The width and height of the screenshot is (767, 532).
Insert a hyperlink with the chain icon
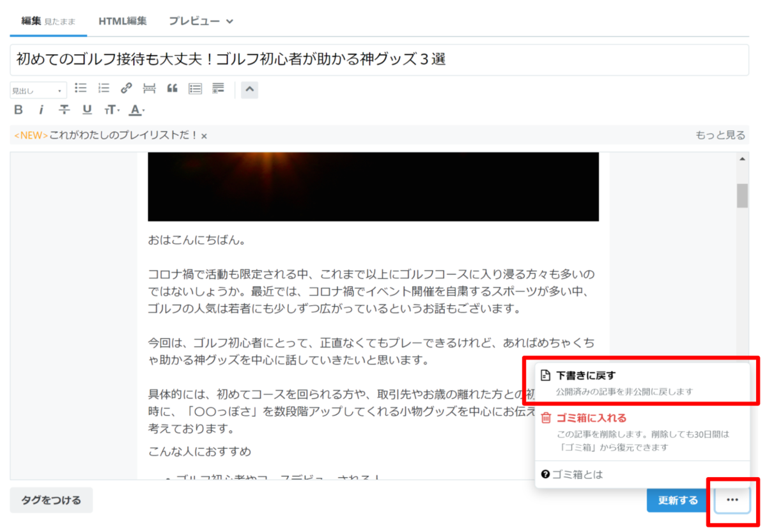[127, 88]
